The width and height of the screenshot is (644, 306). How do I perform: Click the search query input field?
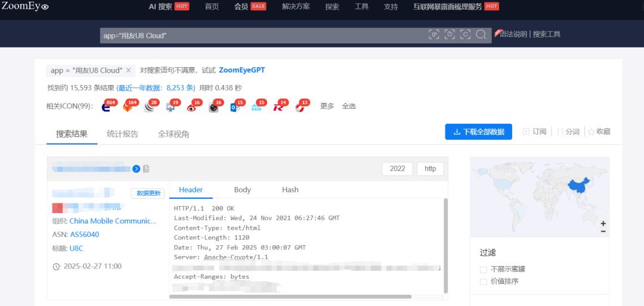click(263, 36)
